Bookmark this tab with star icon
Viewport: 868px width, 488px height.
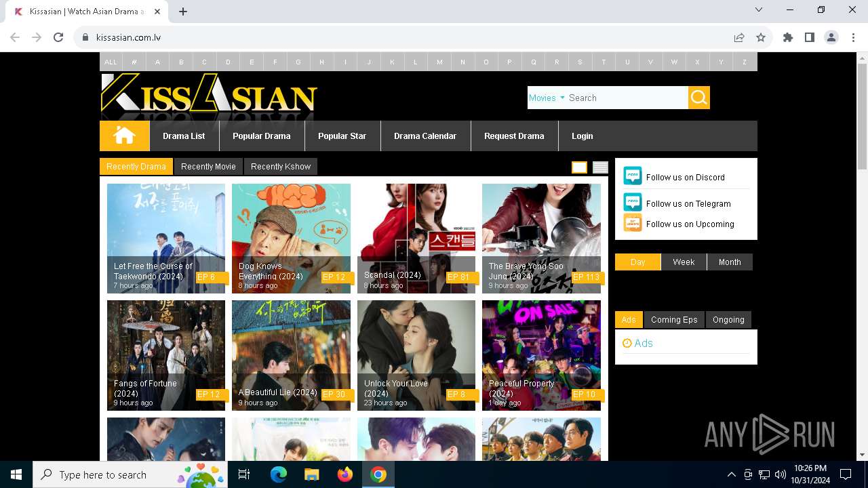[761, 37]
